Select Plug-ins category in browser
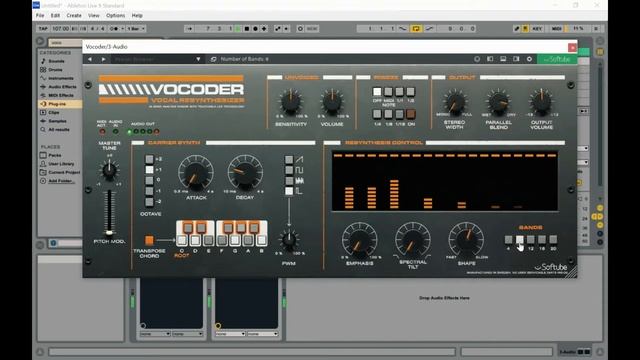 [x=58, y=104]
